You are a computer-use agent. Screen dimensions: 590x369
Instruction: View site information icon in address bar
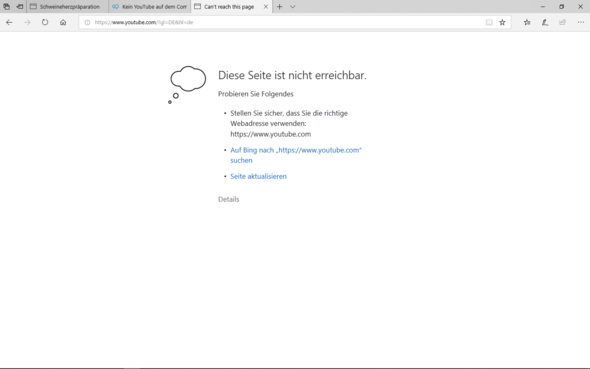87,22
